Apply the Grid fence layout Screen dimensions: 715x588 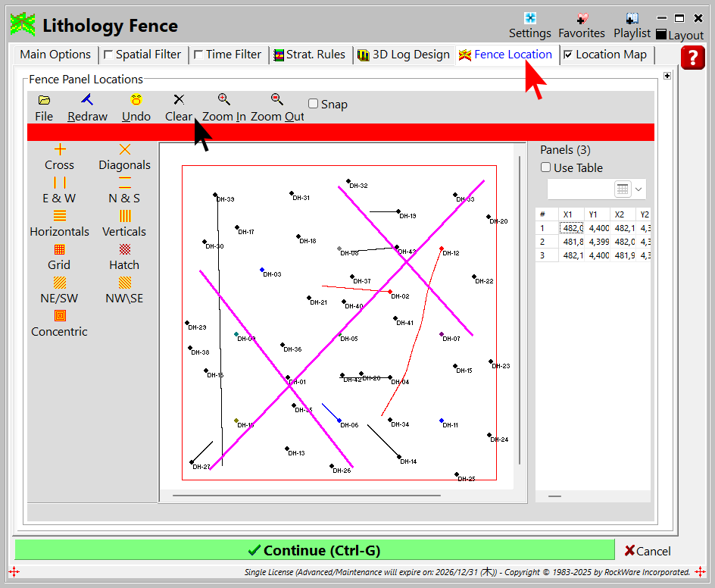pos(59,249)
